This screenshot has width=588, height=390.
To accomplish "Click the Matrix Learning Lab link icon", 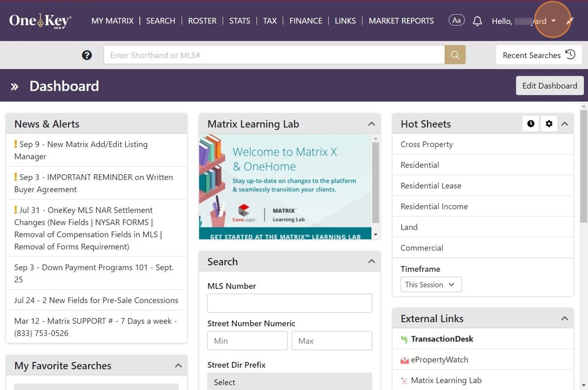I will (x=404, y=381).
